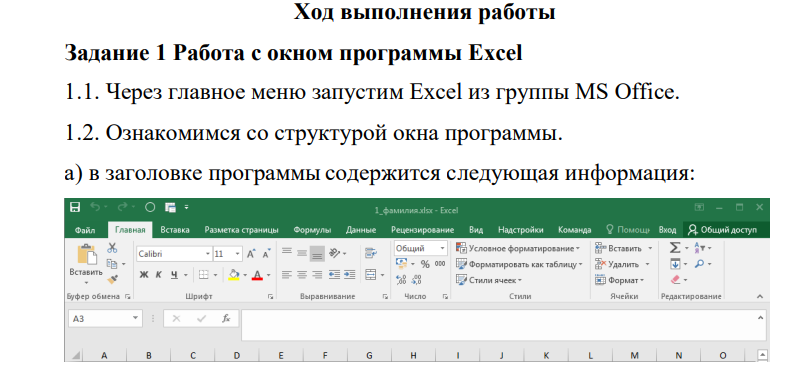The width and height of the screenshot is (792, 369).
Task: Open Стили ячеек gallery
Action: click(x=488, y=280)
